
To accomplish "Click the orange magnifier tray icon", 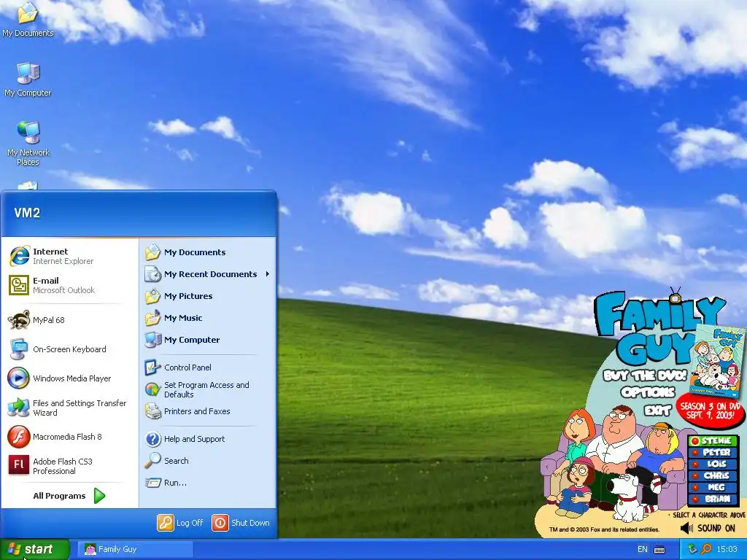I will 706,549.
